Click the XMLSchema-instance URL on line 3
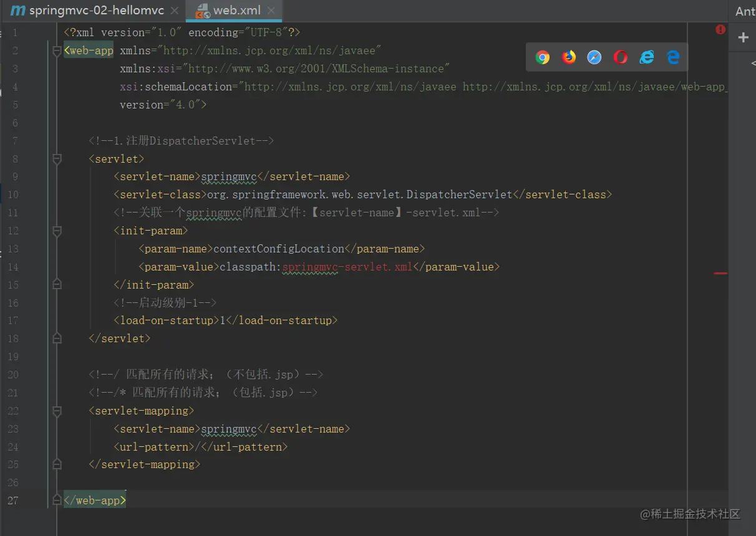756x536 pixels. click(x=316, y=69)
